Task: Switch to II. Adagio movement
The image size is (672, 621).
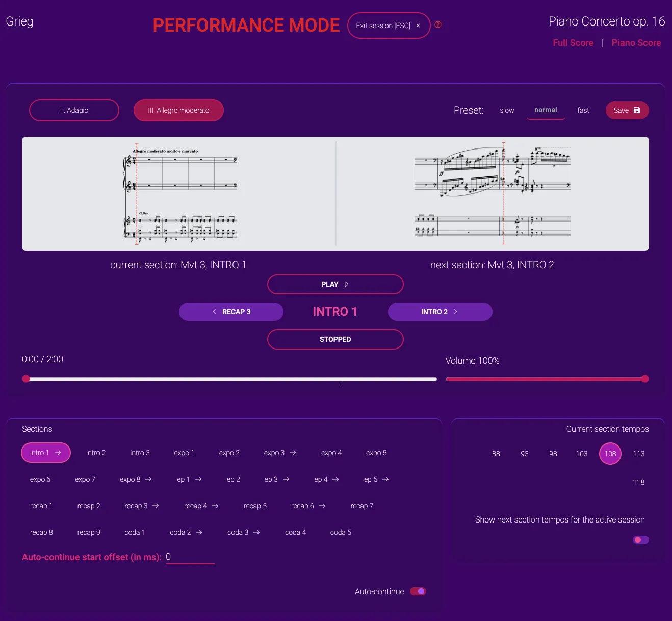Action: click(x=74, y=110)
